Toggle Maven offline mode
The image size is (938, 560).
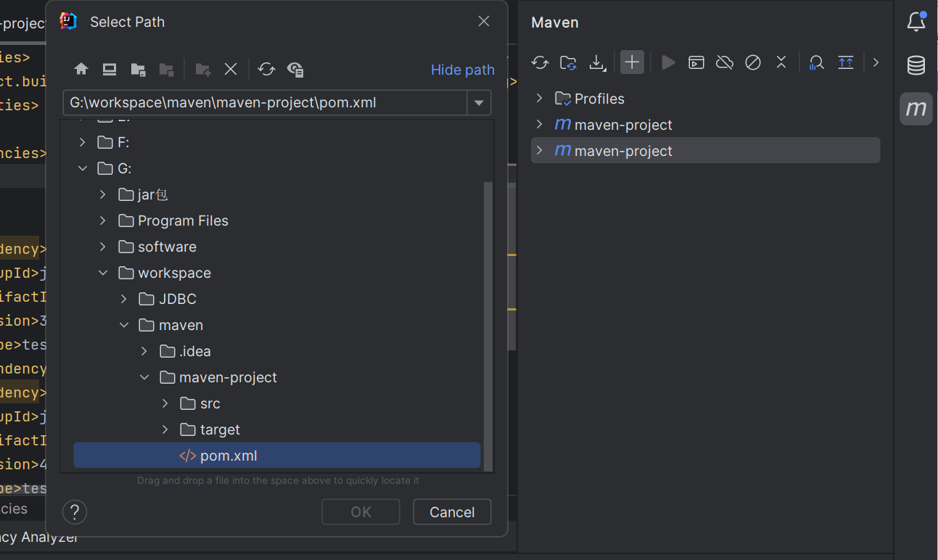(724, 62)
